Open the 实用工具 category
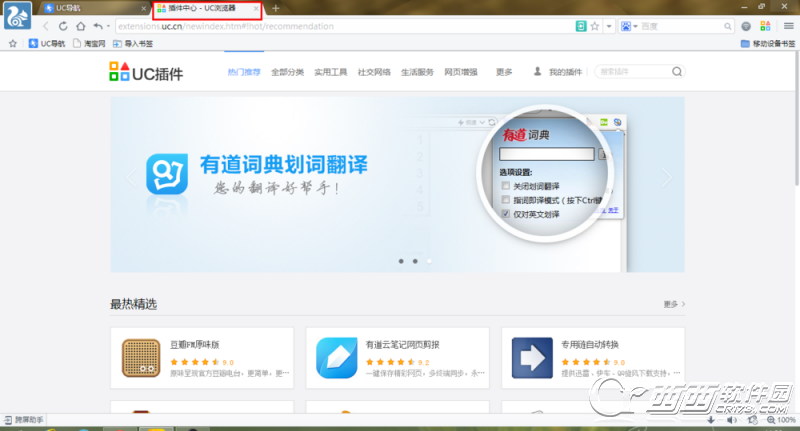The height and width of the screenshot is (431, 800). click(331, 72)
